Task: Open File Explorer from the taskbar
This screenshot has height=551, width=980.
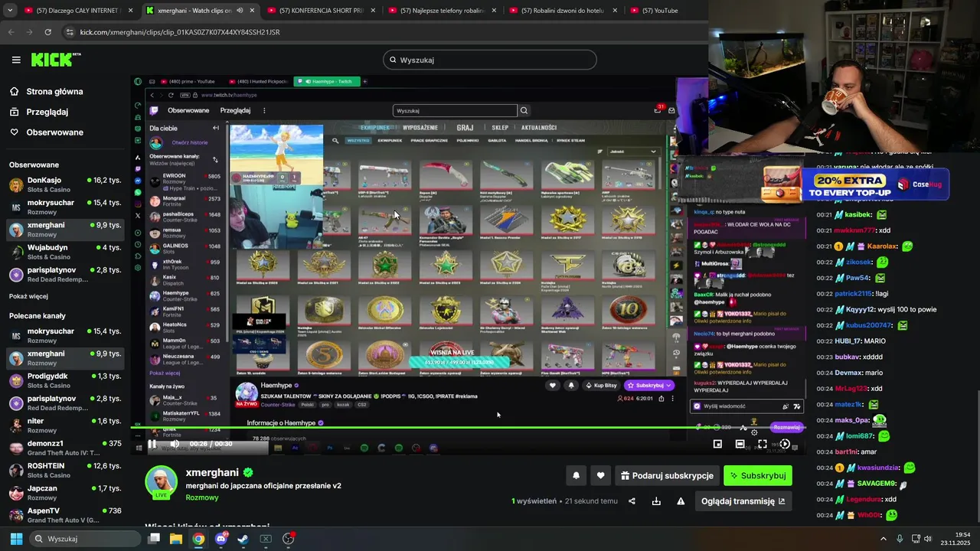Action: pyautogui.click(x=176, y=539)
